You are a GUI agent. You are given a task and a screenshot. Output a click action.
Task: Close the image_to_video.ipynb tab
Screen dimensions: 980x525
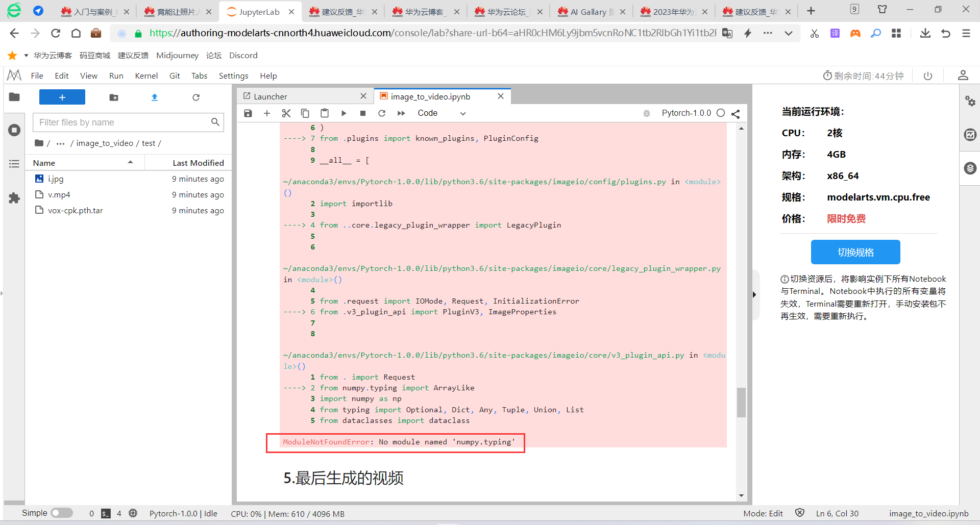pos(501,96)
